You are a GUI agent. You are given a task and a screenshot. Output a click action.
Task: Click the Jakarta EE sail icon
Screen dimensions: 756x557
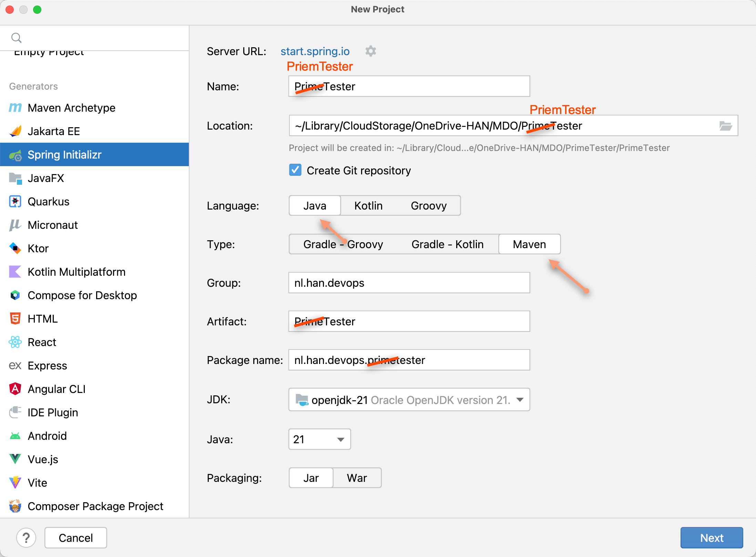(15, 131)
